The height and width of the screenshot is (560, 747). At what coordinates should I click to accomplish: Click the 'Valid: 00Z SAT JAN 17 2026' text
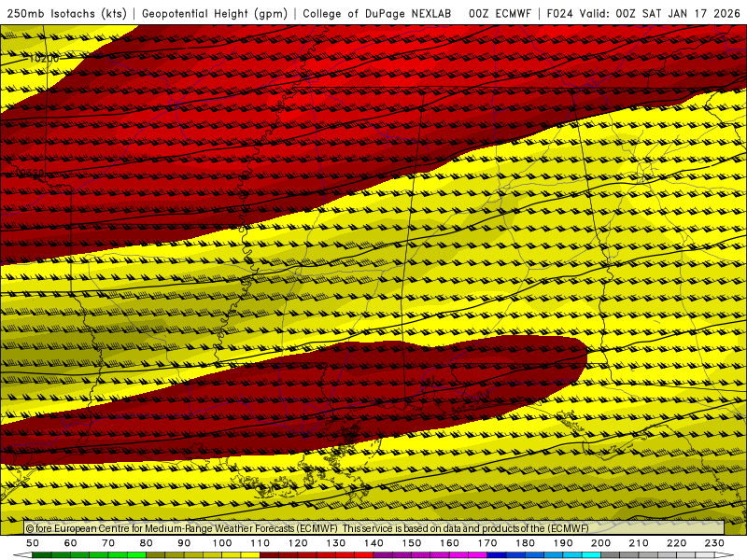(660, 14)
